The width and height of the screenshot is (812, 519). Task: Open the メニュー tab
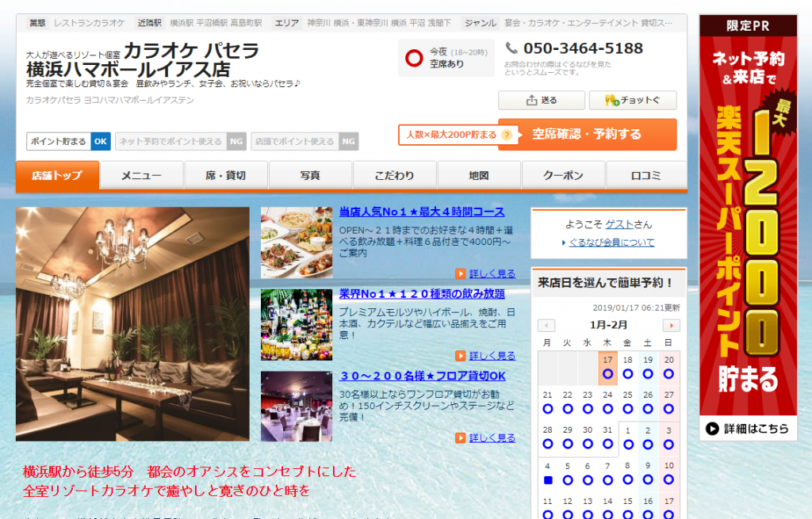pyautogui.click(x=142, y=176)
